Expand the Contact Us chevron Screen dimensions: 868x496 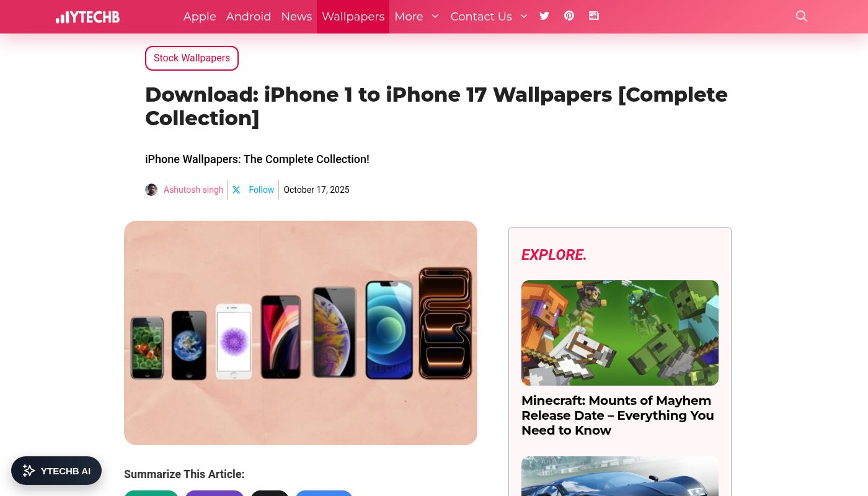click(x=524, y=16)
